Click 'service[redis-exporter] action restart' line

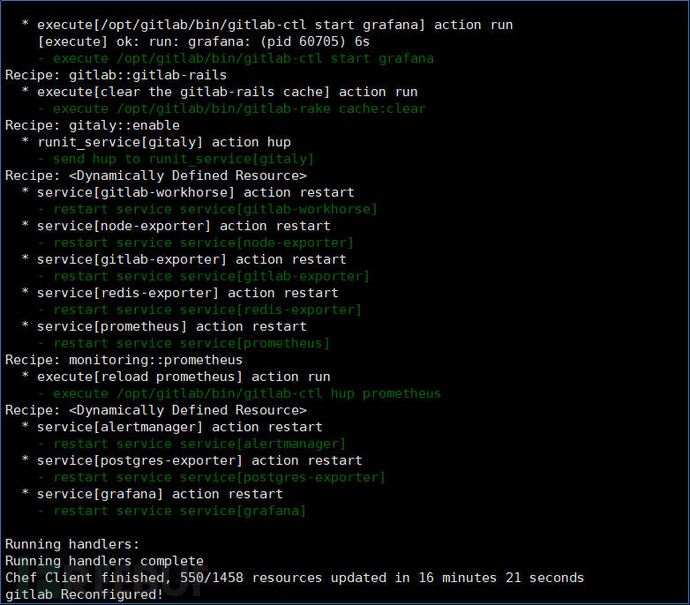[180, 293]
